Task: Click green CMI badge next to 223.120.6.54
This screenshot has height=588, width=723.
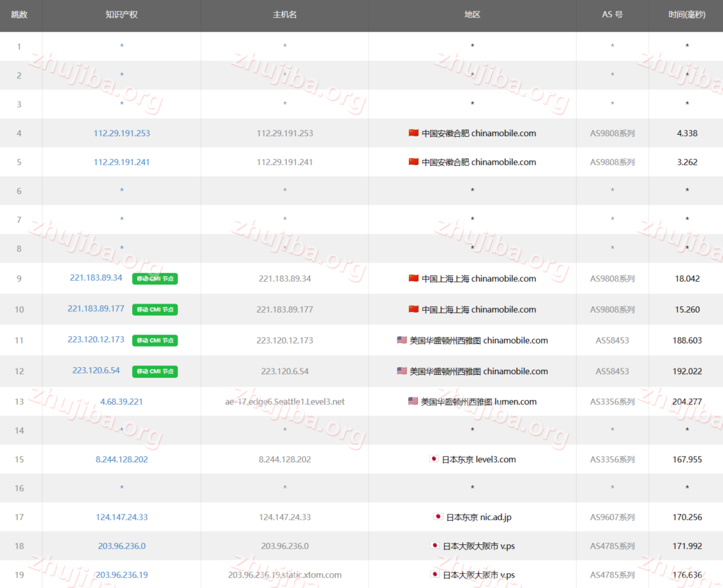Action: pos(155,371)
